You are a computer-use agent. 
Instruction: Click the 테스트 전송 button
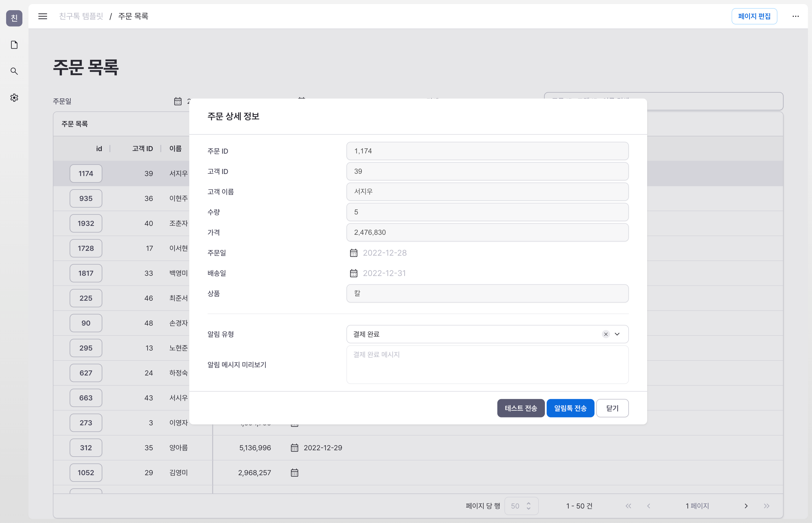coord(521,408)
